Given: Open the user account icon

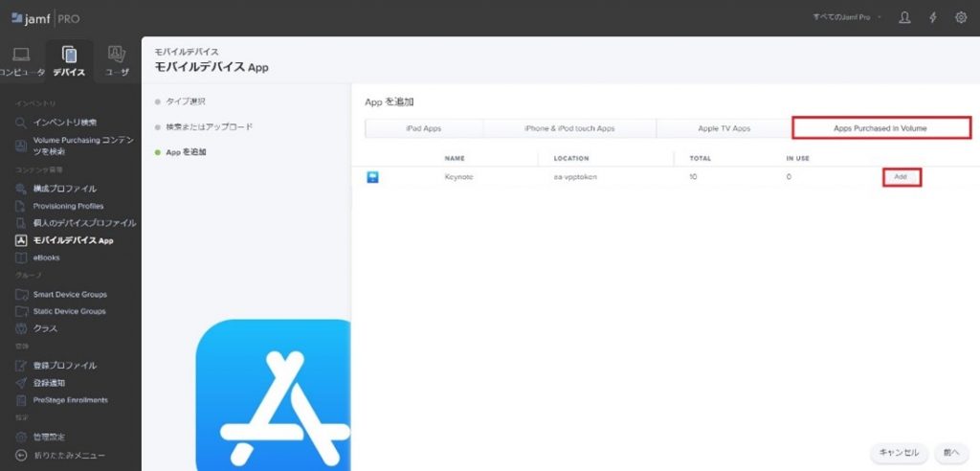Looking at the screenshot, I should [x=903, y=17].
